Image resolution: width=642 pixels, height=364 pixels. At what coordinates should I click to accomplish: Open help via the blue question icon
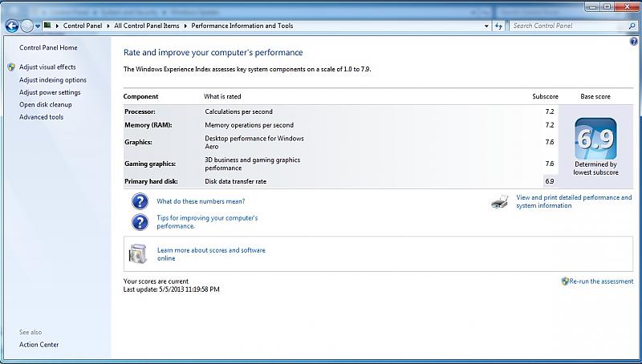(633, 42)
